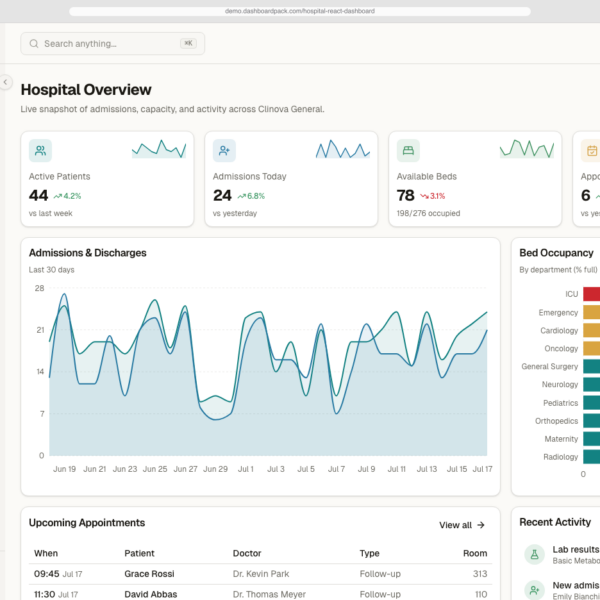The height and width of the screenshot is (600, 600).
Task: Click the 09:45 appointment time
Action: (47, 574)
